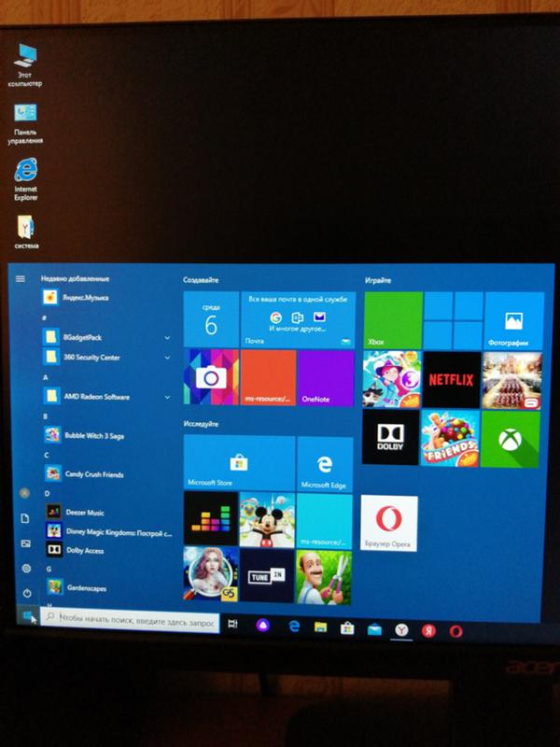Expand the AMD Radeon Software folder chevron
This screenshot has width=560, height=747.
click(x=167, y=397)
